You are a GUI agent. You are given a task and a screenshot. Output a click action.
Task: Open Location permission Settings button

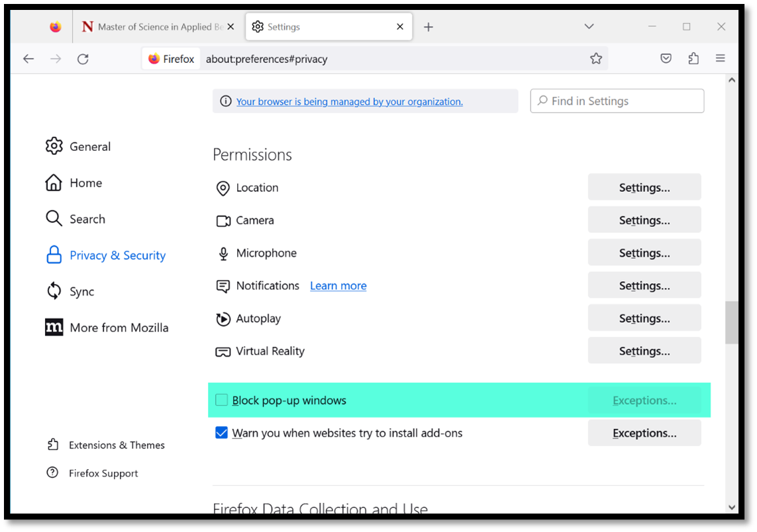point(644,188)
